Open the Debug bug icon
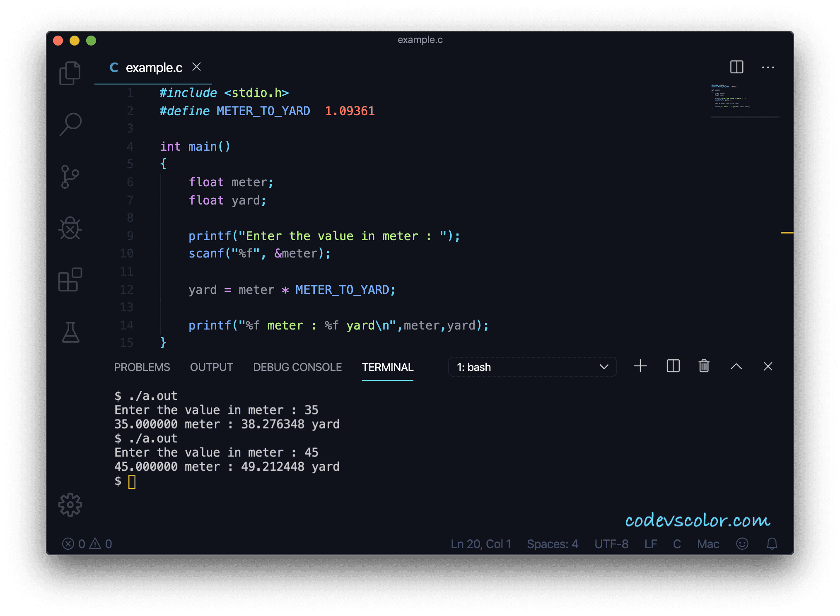The image size is (840, 616). pos(70,228)
